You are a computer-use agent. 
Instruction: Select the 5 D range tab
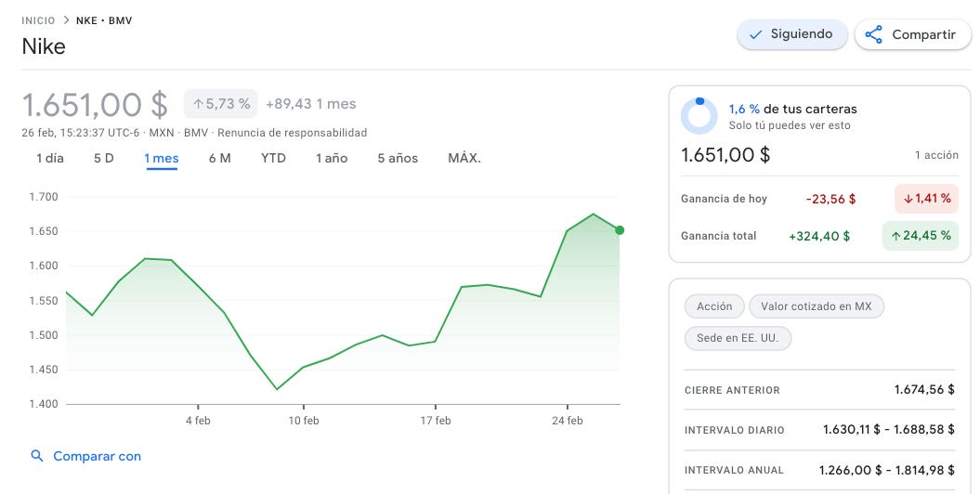(x=104, y=159)
